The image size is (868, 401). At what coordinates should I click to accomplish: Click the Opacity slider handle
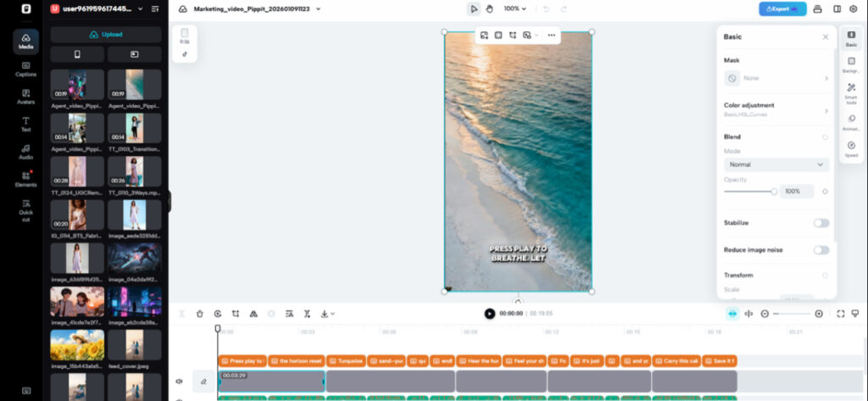click(x=774, y=192)
